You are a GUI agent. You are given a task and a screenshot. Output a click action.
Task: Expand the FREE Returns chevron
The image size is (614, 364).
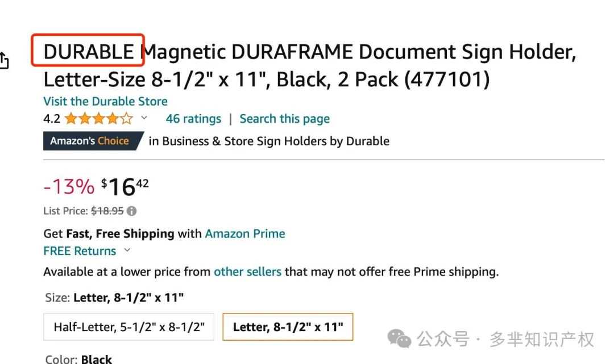click(x=127, y=250)
